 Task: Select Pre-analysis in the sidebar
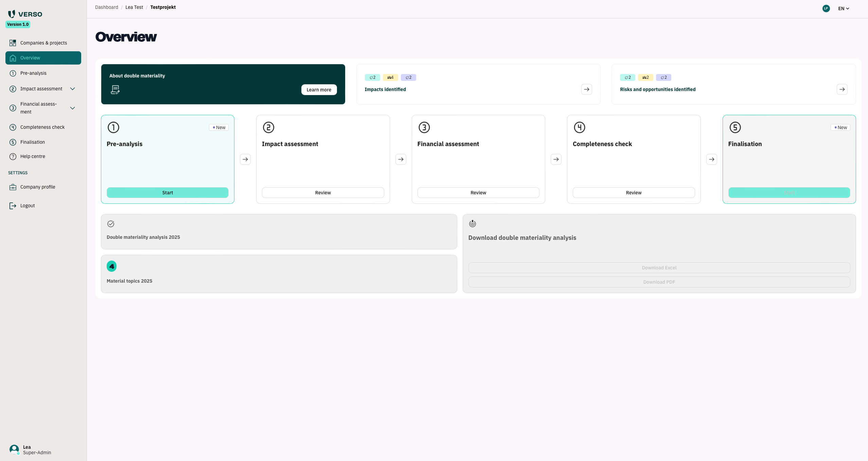43,73
